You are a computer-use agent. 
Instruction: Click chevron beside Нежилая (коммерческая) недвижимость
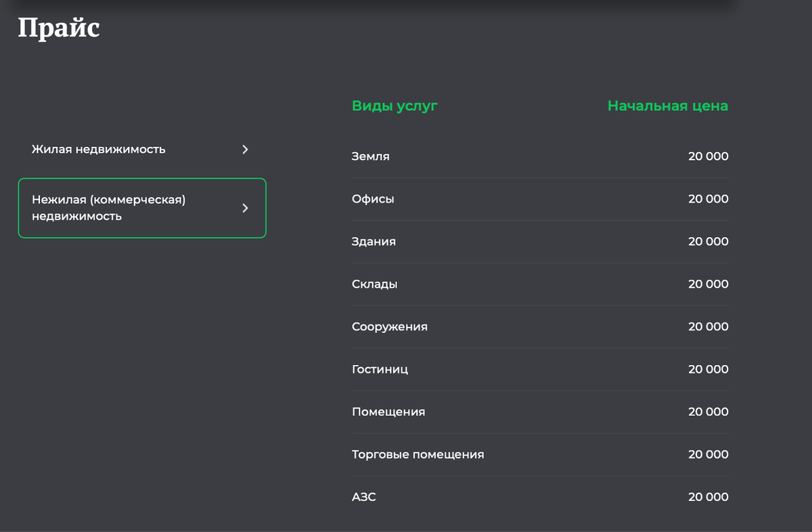(x=245, y=208)
